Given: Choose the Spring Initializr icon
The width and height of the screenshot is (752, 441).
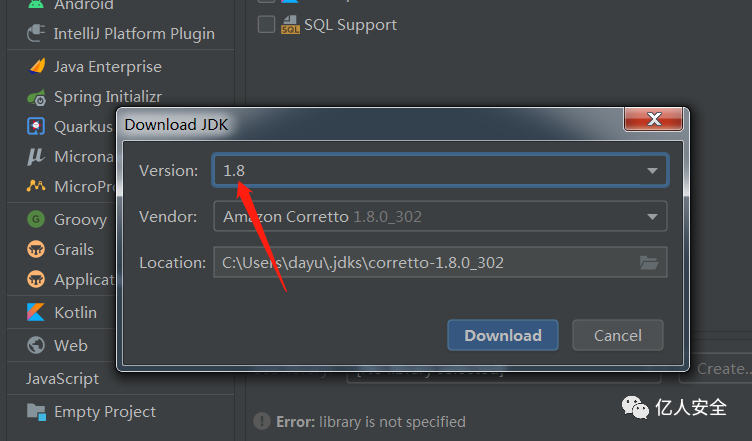Looking at the screenshot, I should click(x=36, y=97).
